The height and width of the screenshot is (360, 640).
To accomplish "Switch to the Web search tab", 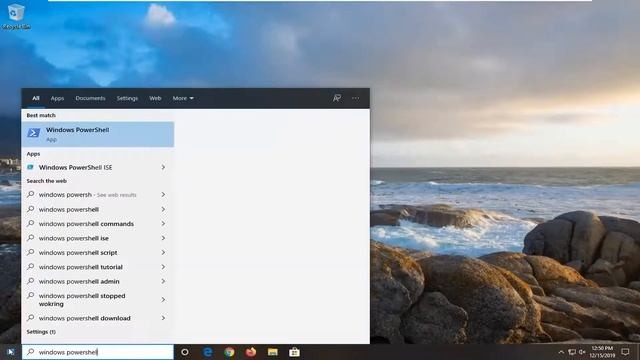I will (155, 98).
